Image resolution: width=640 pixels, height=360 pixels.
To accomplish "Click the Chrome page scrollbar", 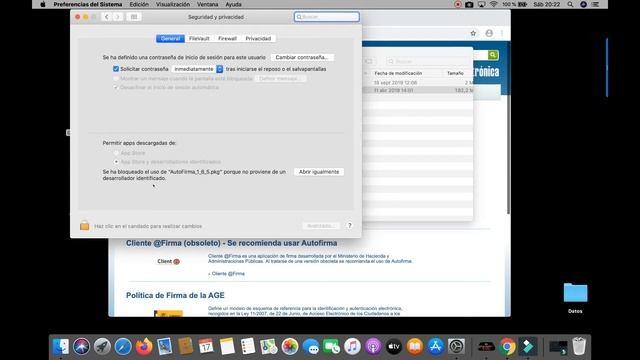I will (x=508, y=155).
